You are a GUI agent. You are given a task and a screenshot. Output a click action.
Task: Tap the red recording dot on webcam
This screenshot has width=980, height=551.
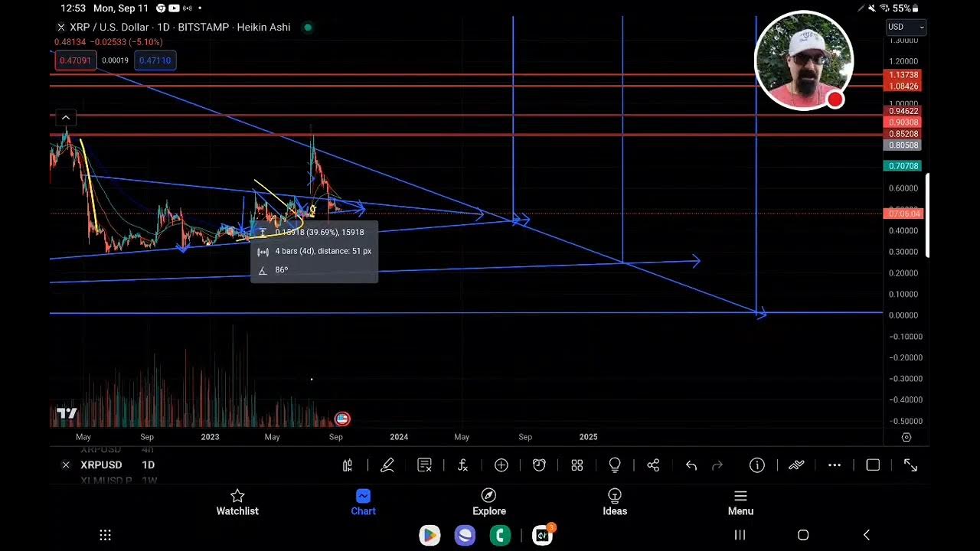tap(835, 99)
